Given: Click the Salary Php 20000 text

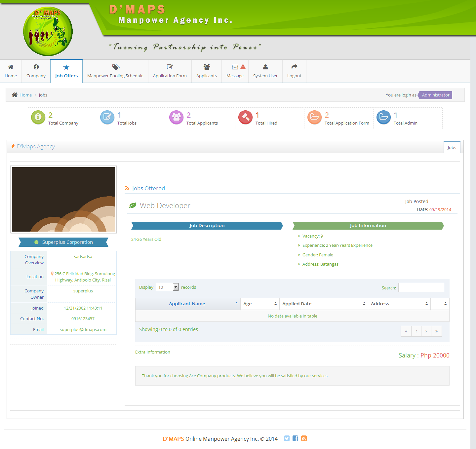Looking at the screenshot, I should [424, 355].
